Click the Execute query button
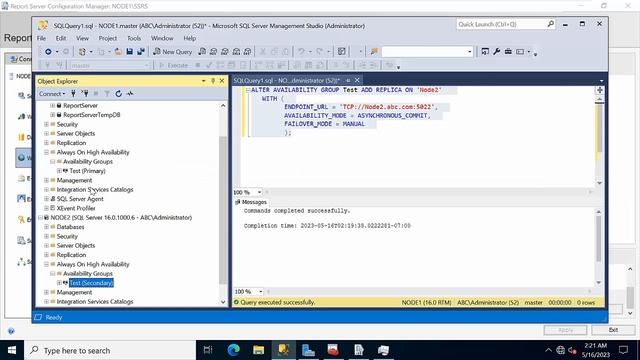Screen dimensions: 640x360 pos(174,65)
